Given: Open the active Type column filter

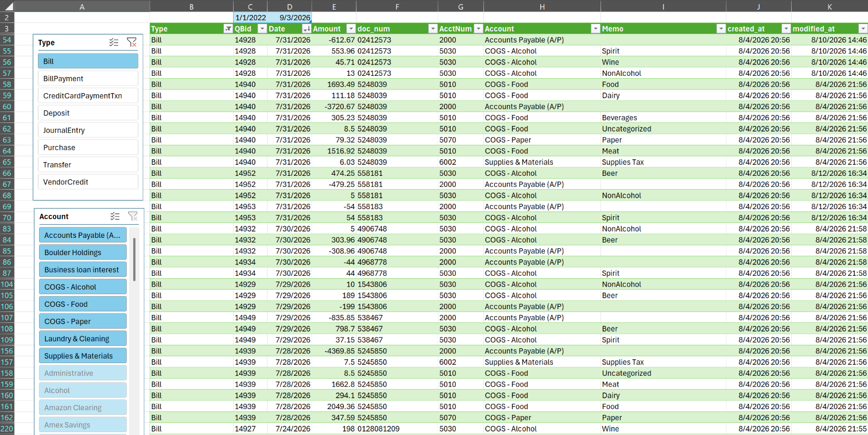Looking at the screenshot, I should pos(228,29).
